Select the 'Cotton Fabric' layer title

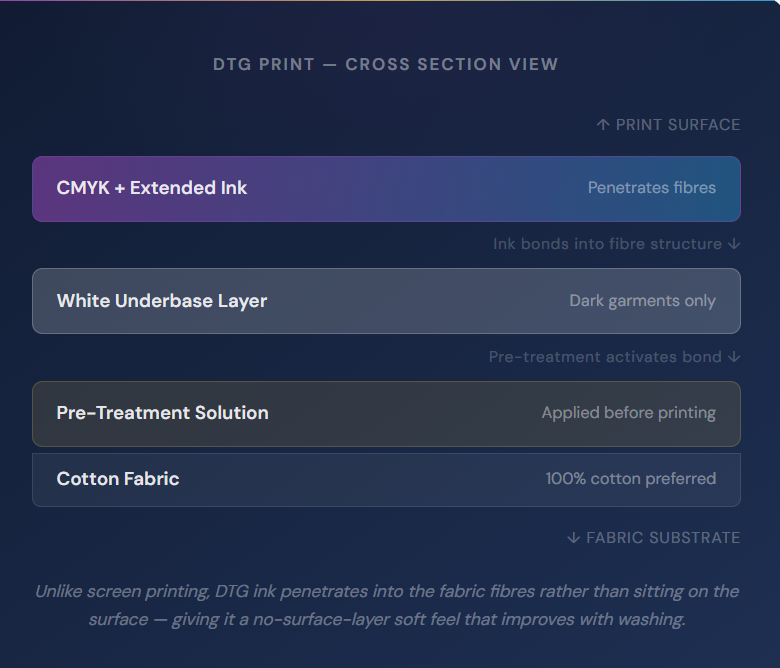click(118, 479)
